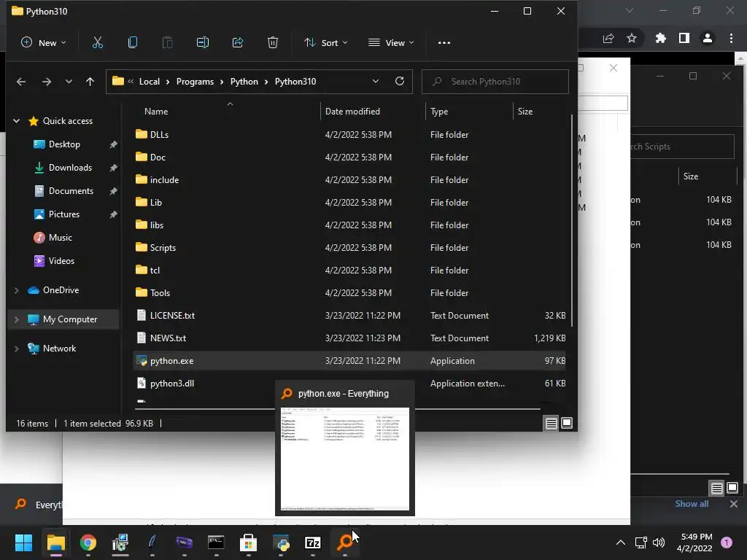
Task: Click the Paste clipboard icon
Action: point(167,43)
